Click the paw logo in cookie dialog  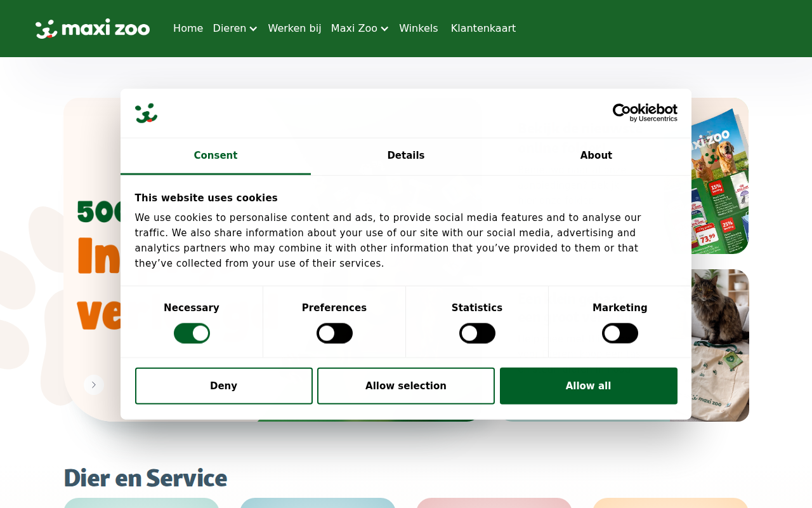(146, 113)
